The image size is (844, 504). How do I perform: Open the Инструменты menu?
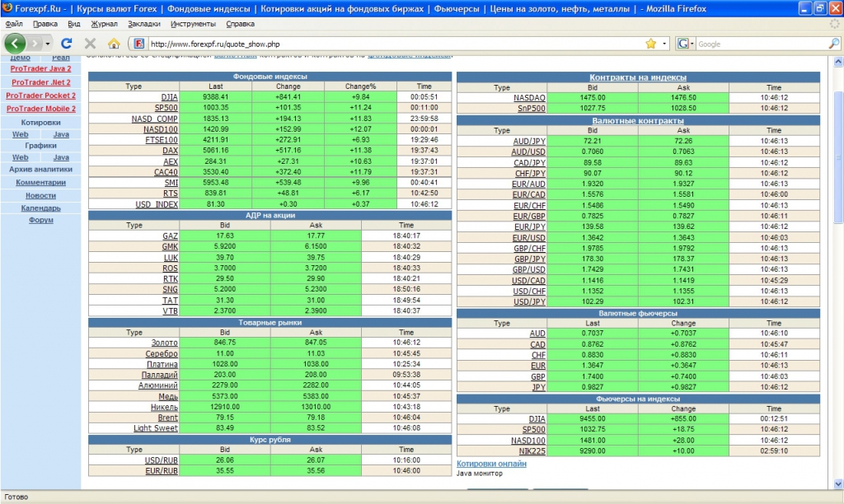point(193,24)
